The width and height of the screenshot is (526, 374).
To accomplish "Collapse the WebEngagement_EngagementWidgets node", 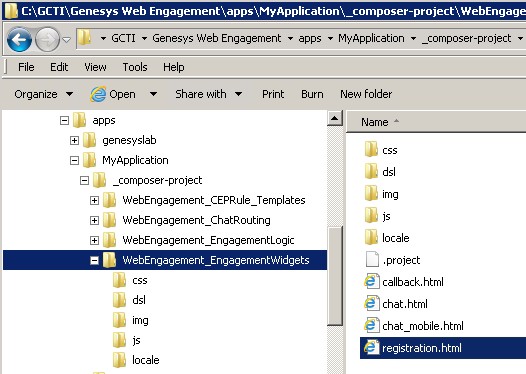I will 95,260.
